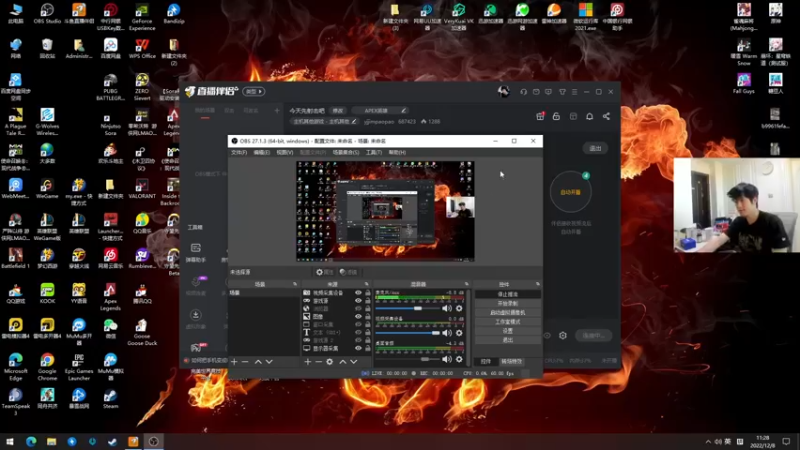Click the pop-out icon on 控件 dock header
800x450 pixels.
[x=537, y=284]
